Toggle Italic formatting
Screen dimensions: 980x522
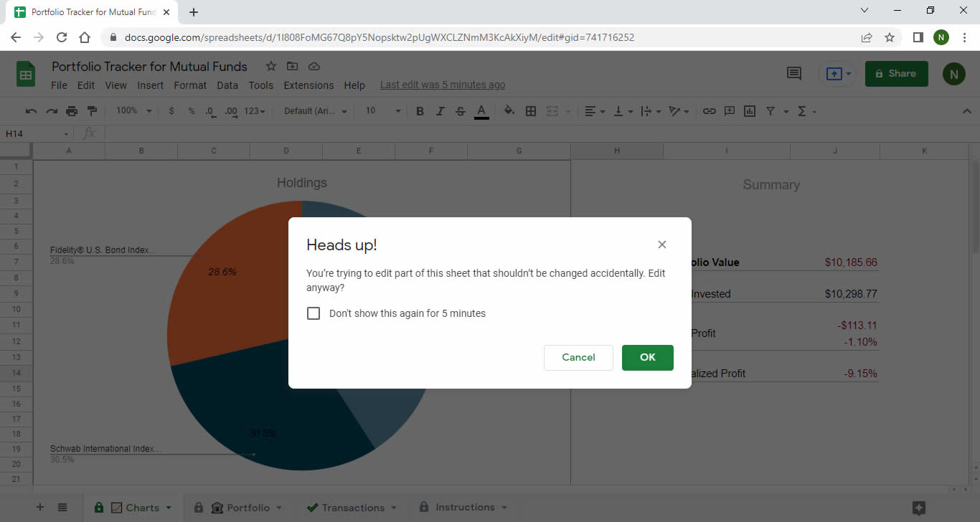[x=440, y=111]
